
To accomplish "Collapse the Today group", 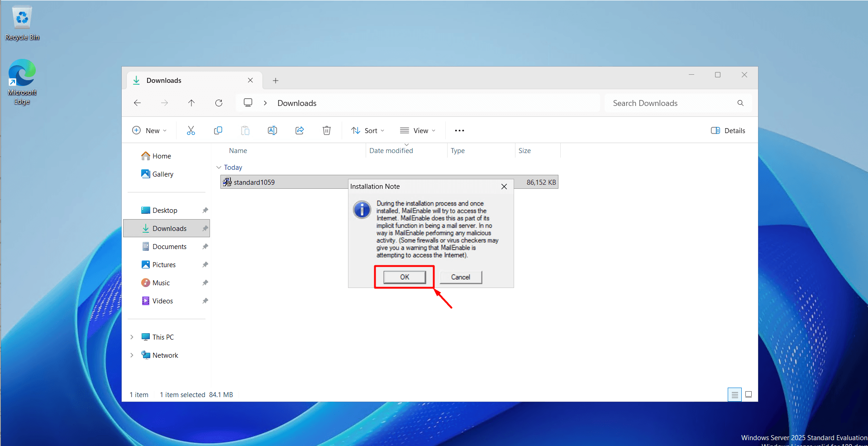I will pyautogui.click(x=219, y=168).
